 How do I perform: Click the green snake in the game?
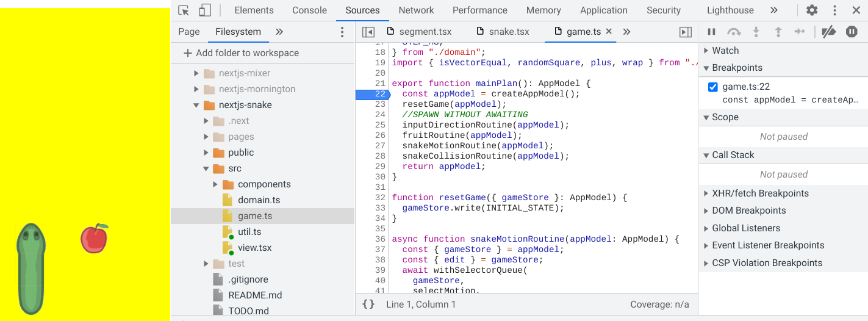[30, 269]
